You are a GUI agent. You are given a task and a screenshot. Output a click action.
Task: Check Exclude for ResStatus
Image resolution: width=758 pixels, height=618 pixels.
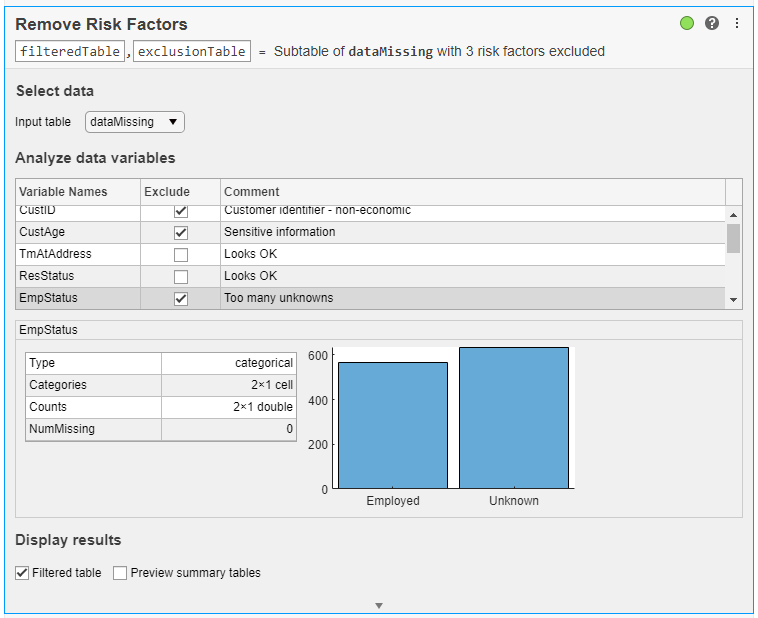(181, 277)
